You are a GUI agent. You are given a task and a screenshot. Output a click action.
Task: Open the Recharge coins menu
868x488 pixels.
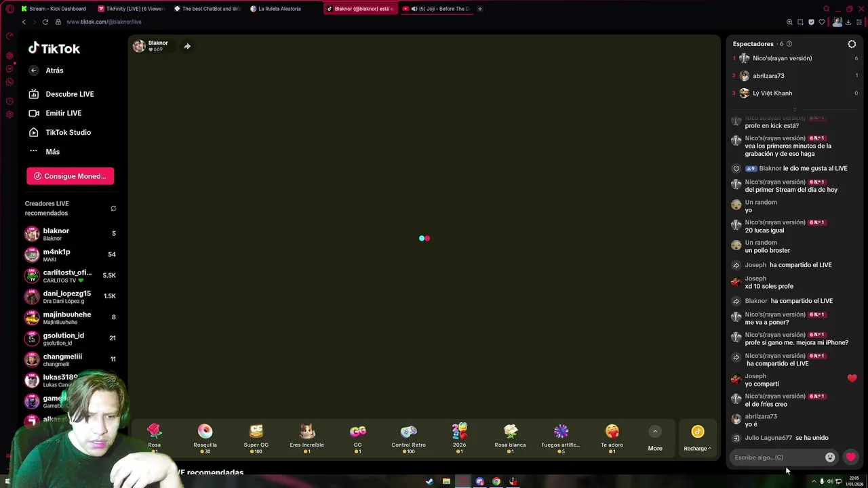pos(697,439)
